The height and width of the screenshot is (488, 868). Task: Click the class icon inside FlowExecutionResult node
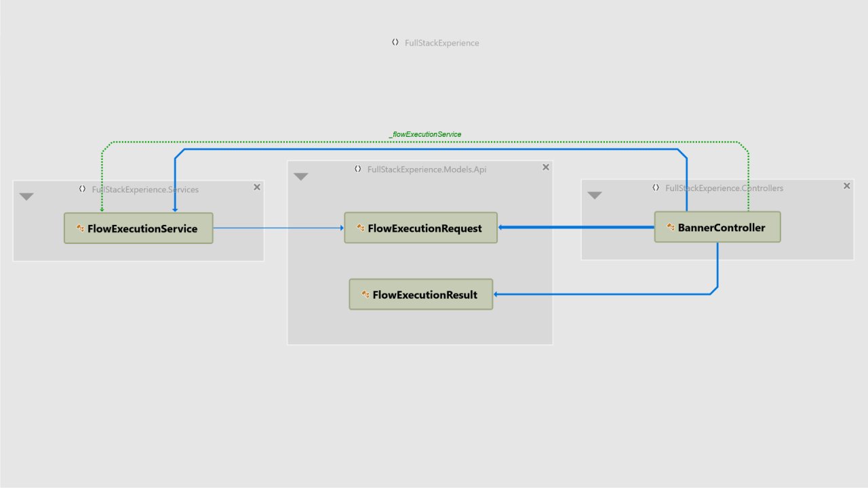coord(364,294)
